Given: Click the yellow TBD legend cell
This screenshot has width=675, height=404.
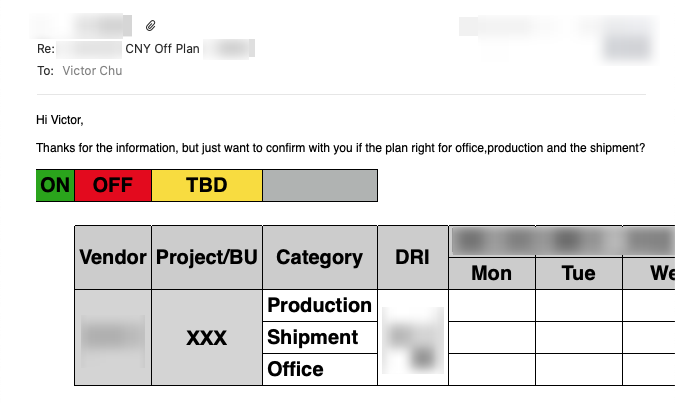Looking at the screenshot, I should pyautogui.click(x=207, y=185).
